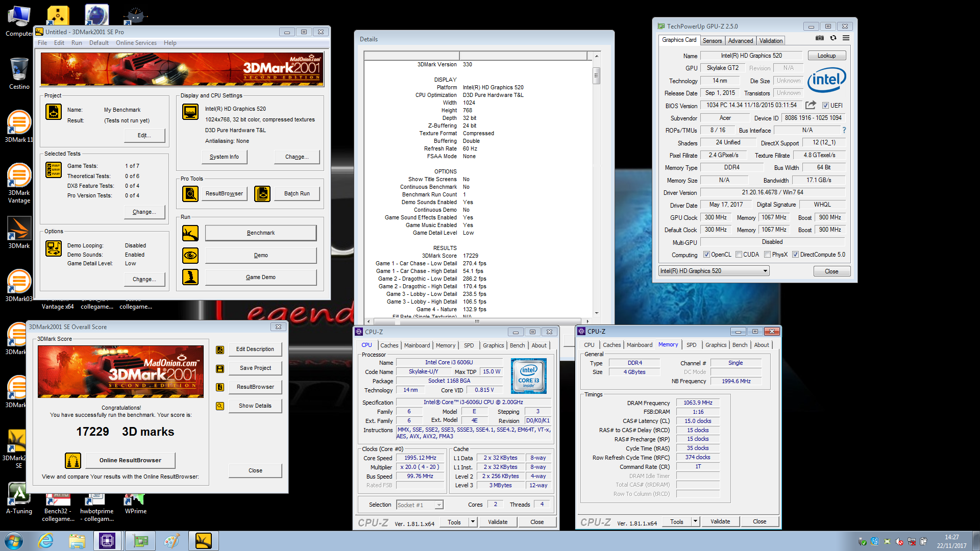Image resolution: width=980 pixels, height=551 pixels.
Task: Click the BIOS export share icon in GPU-Z
Action: pos(811,105)
